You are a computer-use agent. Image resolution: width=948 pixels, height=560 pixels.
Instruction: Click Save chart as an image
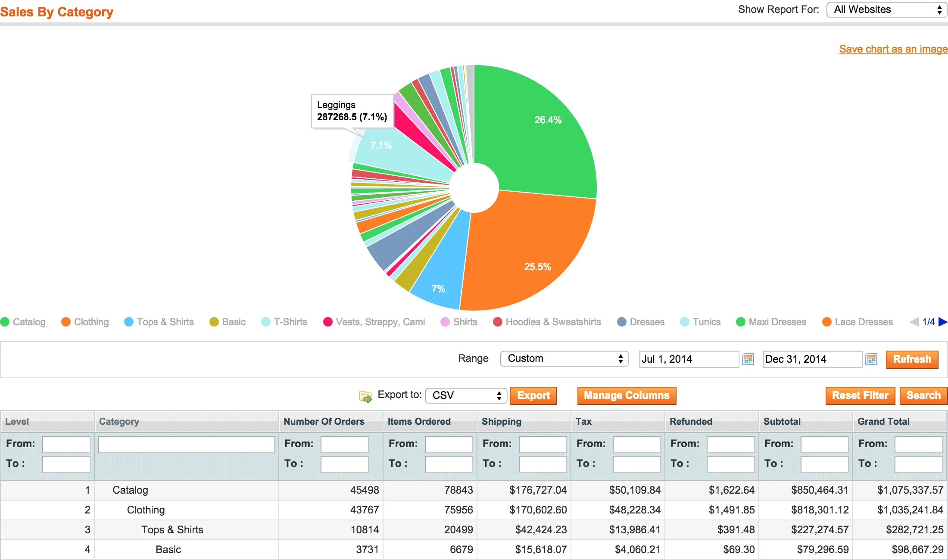pyautogui.click(x=893, y=49)
